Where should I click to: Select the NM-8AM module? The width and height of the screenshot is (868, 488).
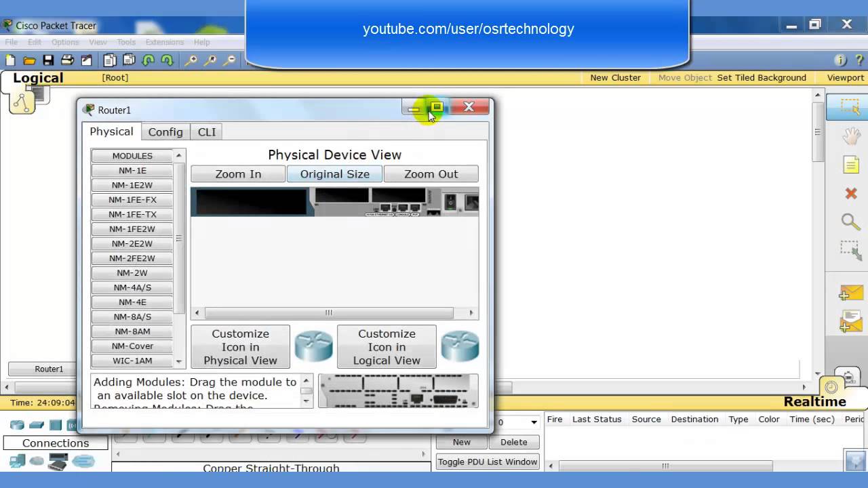click(x=132, y=331)
